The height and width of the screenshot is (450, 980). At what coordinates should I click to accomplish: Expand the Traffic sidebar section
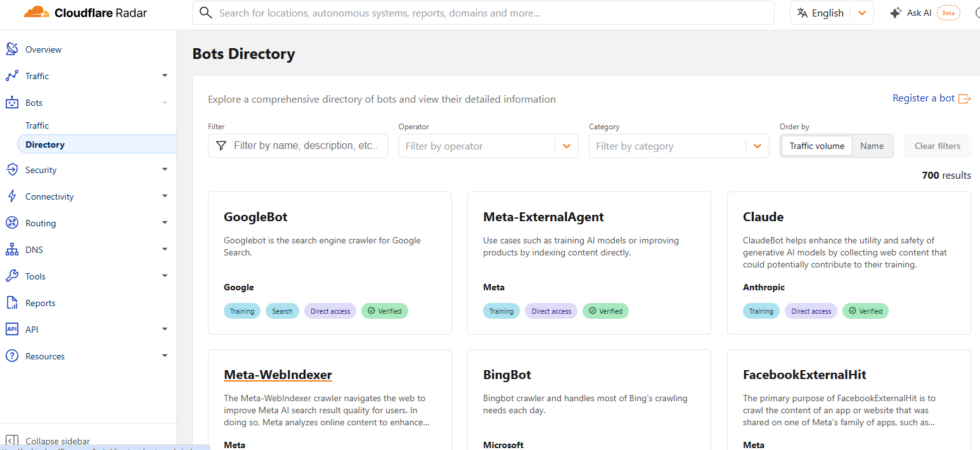[x=165, y=76]
